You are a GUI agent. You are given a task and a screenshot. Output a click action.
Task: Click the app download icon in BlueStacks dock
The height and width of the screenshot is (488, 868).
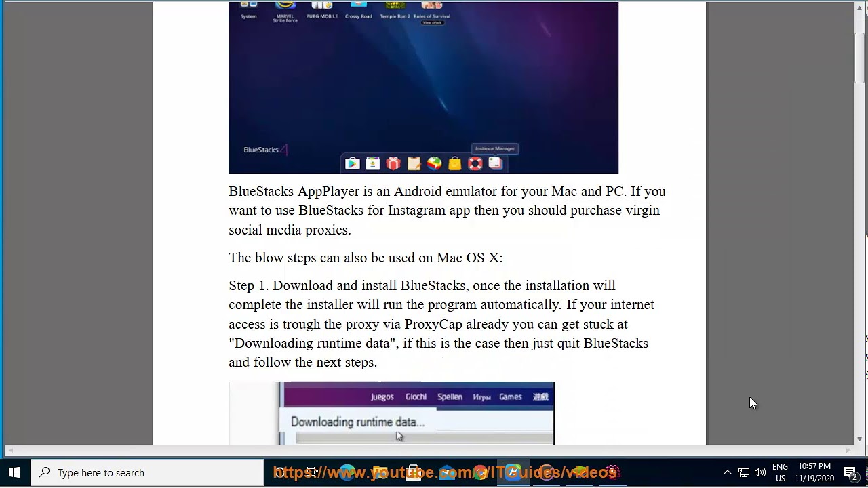(x=372, y=163)
